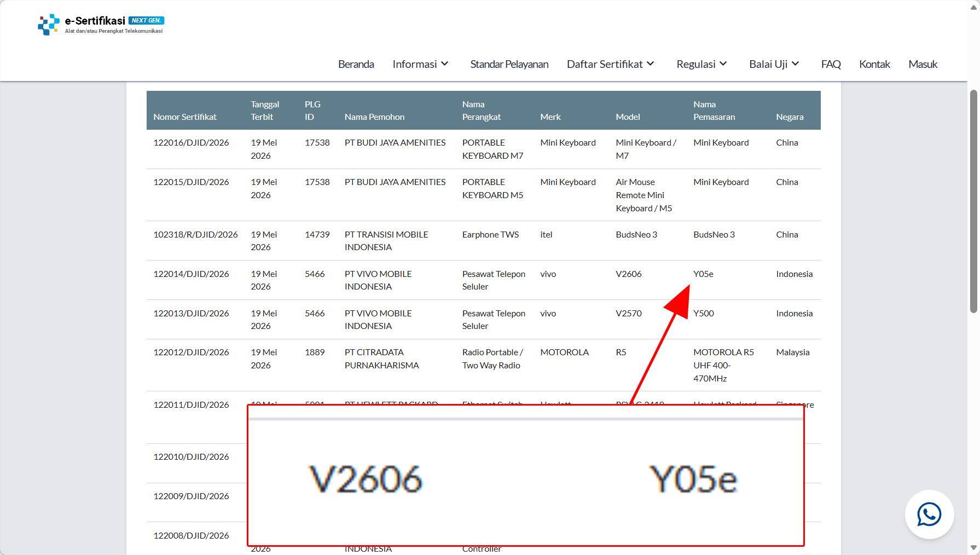
Task: Click the PORTABLE KEYBOARD M5 device cell
Action: click(493, 188)
